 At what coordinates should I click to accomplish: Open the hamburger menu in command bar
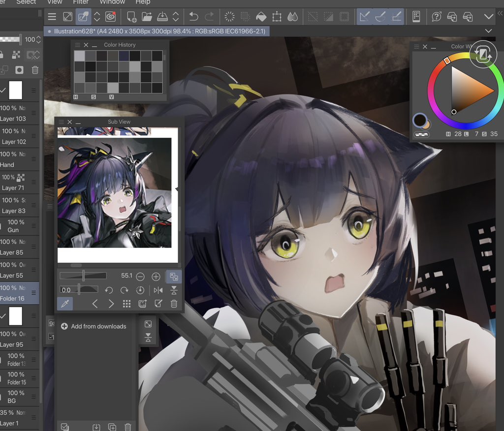52,16
